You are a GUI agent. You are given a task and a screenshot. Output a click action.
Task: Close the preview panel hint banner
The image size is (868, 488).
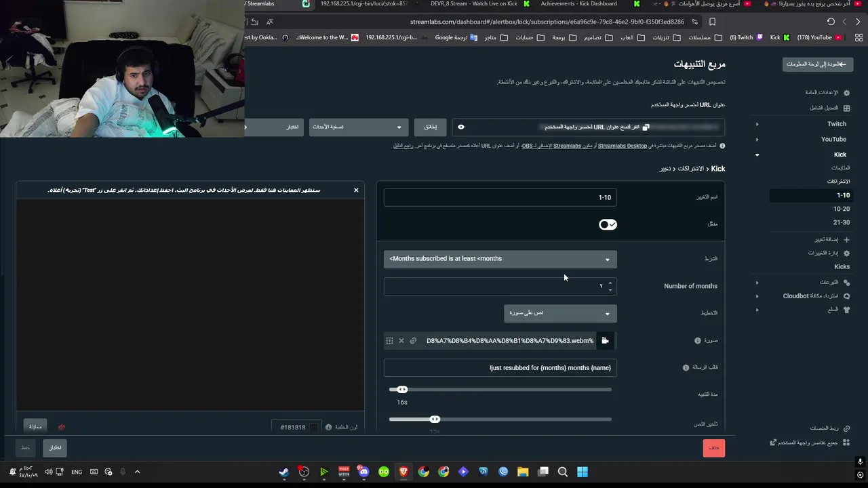pyautogui.click(x=356, y=190)
